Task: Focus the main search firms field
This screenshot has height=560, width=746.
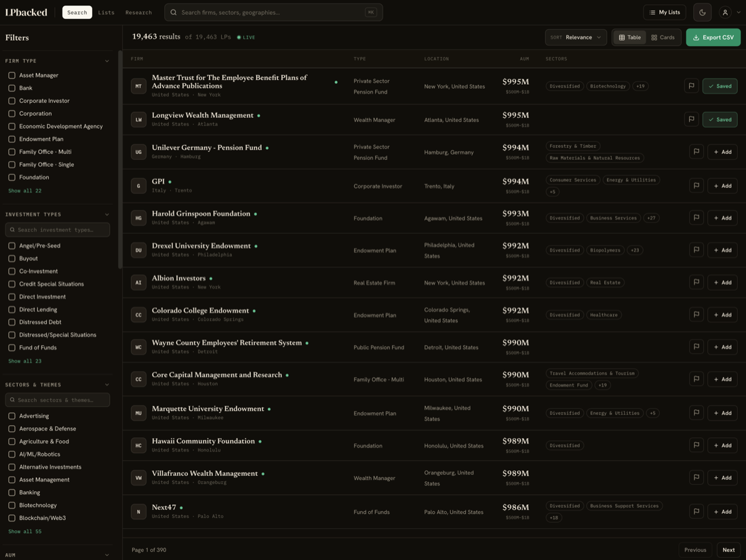Action: click(273, 12)
